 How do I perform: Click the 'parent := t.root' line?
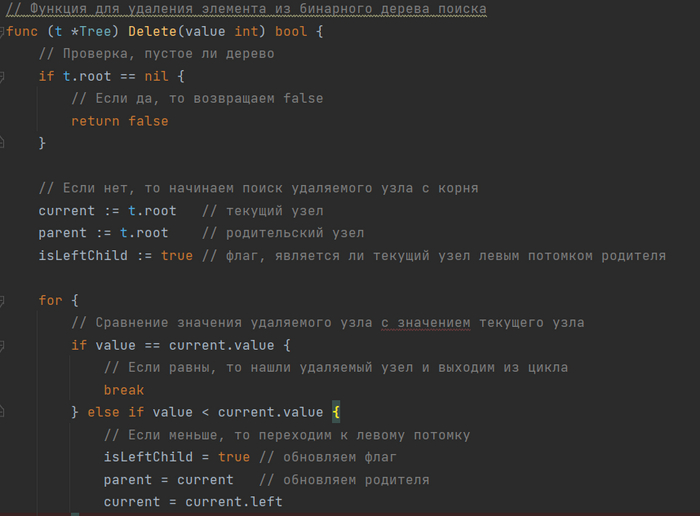pos(103,233)
